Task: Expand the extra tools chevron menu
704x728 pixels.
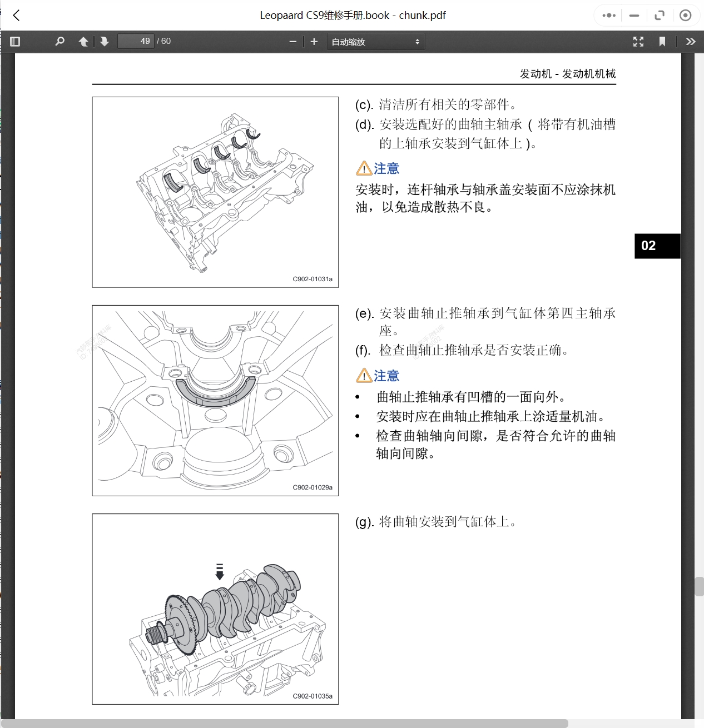Action: pyautogui.click(x=691, y=41)
